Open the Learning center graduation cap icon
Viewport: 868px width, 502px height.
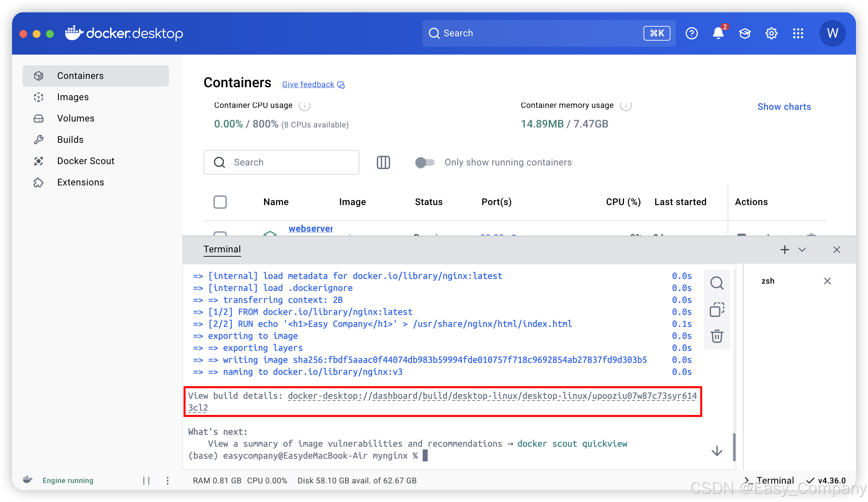coord(744,33)
